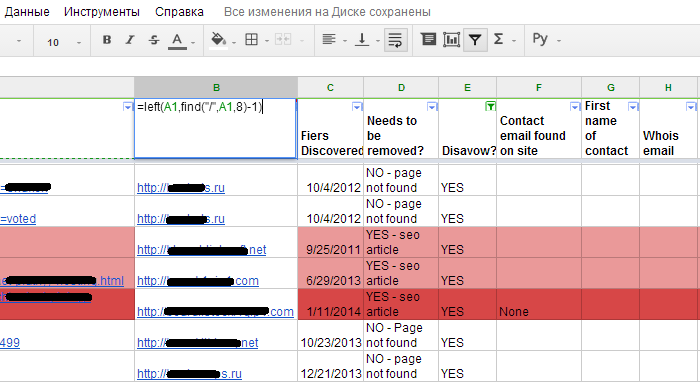Expand the fill color dropdown arrow
Screen dimensions: 700x382
(x=233, y=43)
